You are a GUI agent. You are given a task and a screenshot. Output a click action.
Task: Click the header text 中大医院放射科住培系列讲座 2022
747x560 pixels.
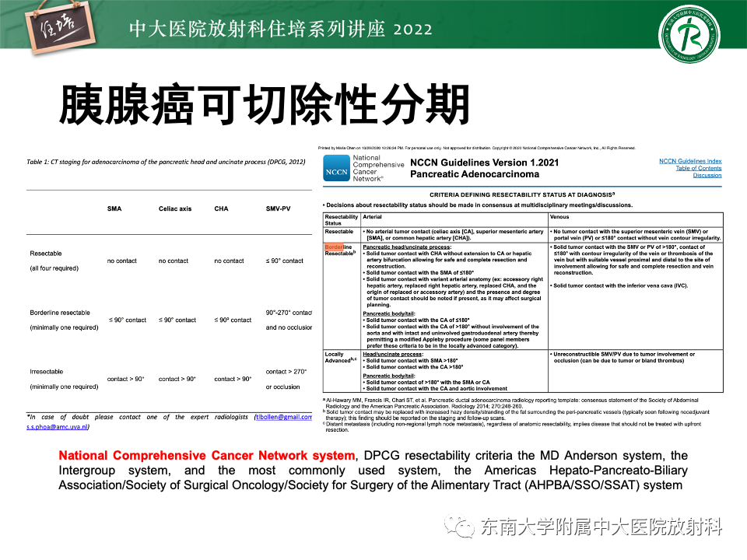click(281, 29)
